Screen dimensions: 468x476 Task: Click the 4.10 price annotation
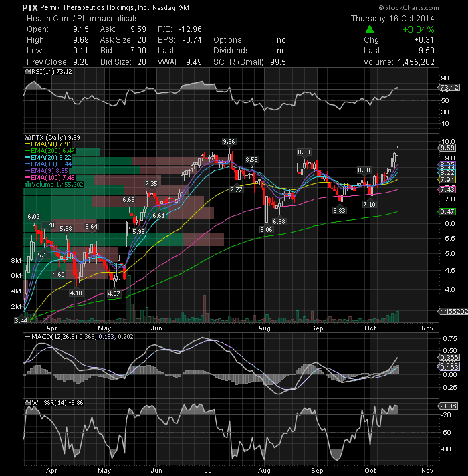[76, 293]
